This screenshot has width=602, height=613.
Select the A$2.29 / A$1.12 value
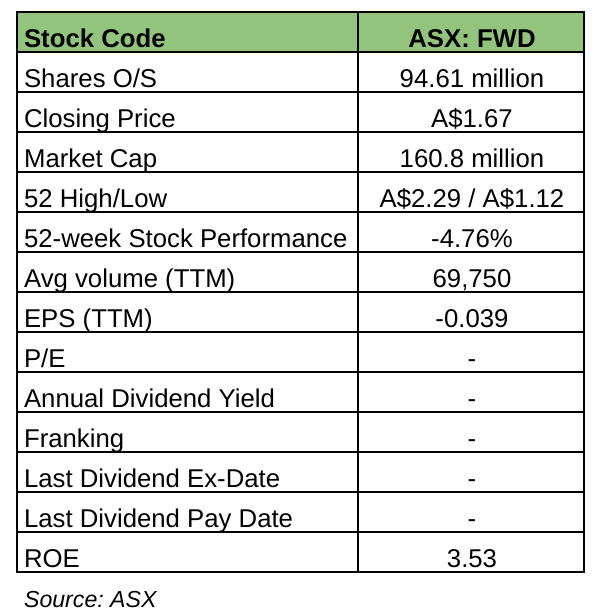[471, 198]
